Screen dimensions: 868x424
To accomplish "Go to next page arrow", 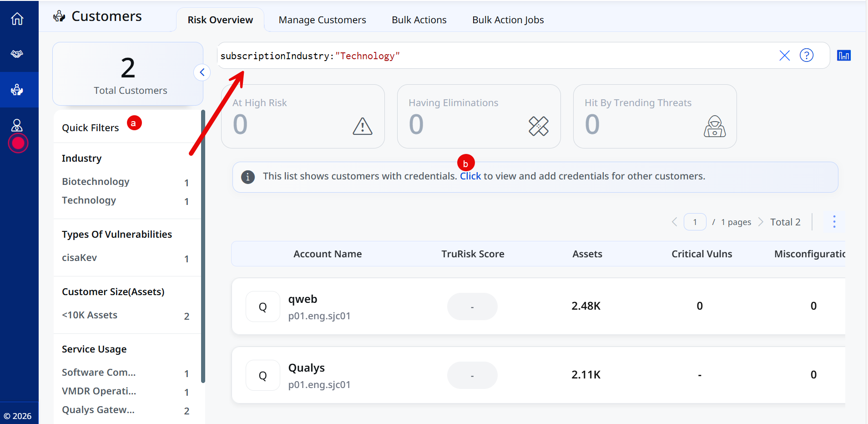I will point(760,222).
